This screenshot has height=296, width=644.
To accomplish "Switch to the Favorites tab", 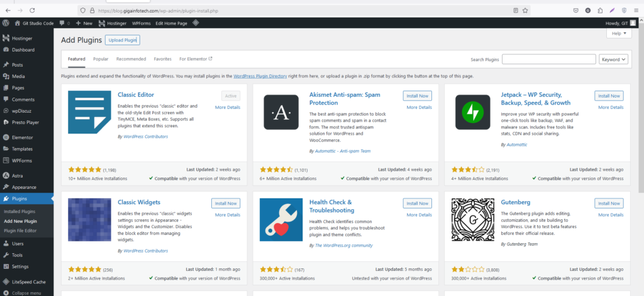I will (163, 59).
